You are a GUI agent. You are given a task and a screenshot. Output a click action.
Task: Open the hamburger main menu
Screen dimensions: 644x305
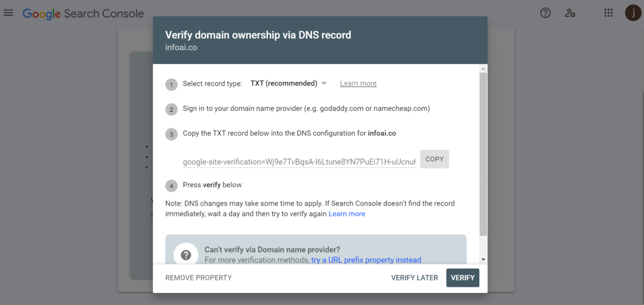(8, 13)
